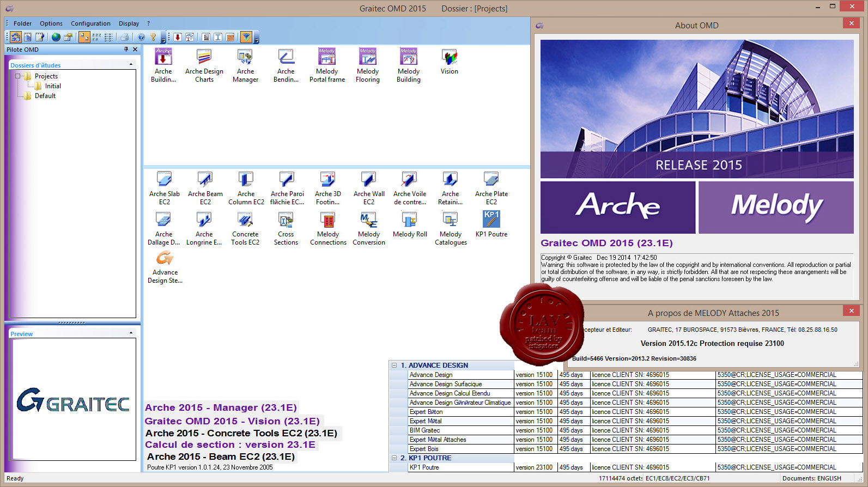The height and width of the screenshot is (487, 868).
Task: Click the printer toolbar icon
Action: click(x=125, y=37)
